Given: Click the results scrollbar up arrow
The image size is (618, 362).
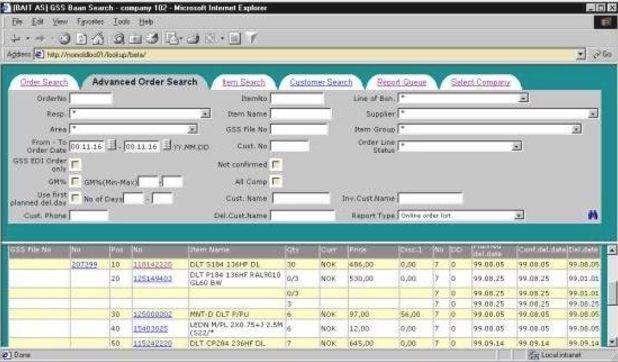Looking at the screenshot, I should [611, 250].
